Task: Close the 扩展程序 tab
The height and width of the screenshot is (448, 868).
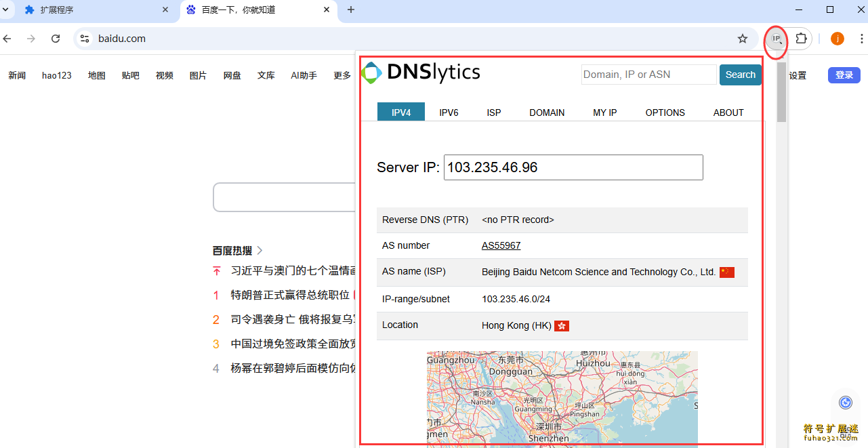Action: tap(165, 9)
